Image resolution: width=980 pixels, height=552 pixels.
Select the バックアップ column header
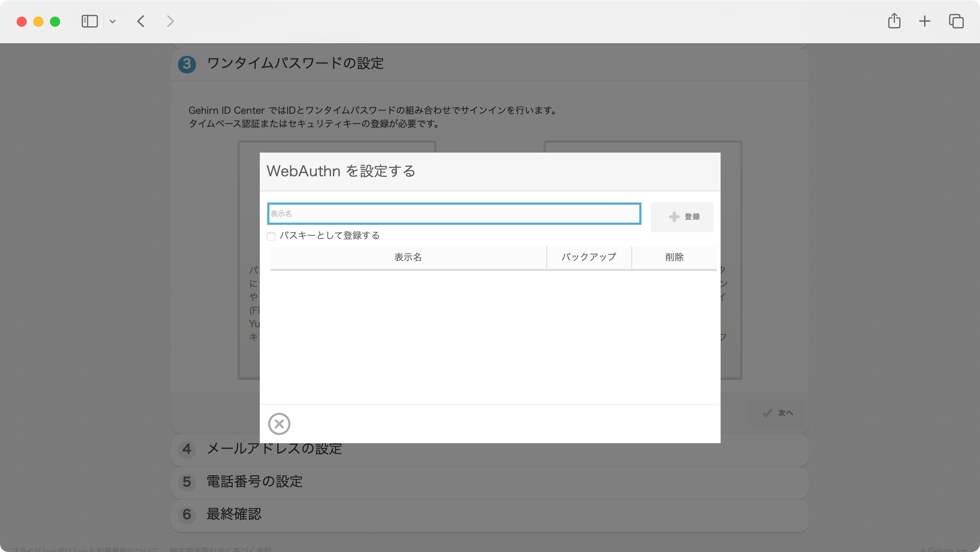click(x=589, y=257)
